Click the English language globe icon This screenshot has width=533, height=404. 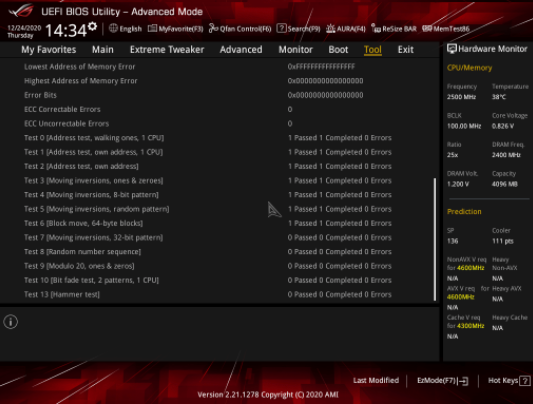click(113, 28)
